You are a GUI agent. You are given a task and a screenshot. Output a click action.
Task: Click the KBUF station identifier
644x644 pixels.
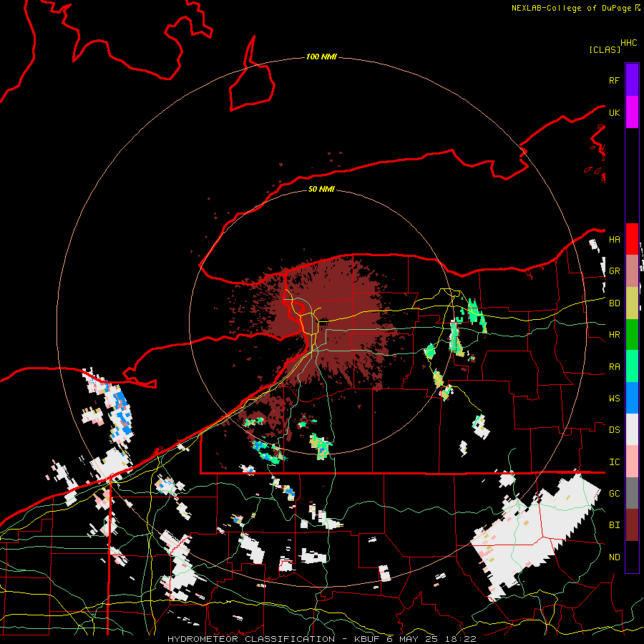click(x=369, y=639)
